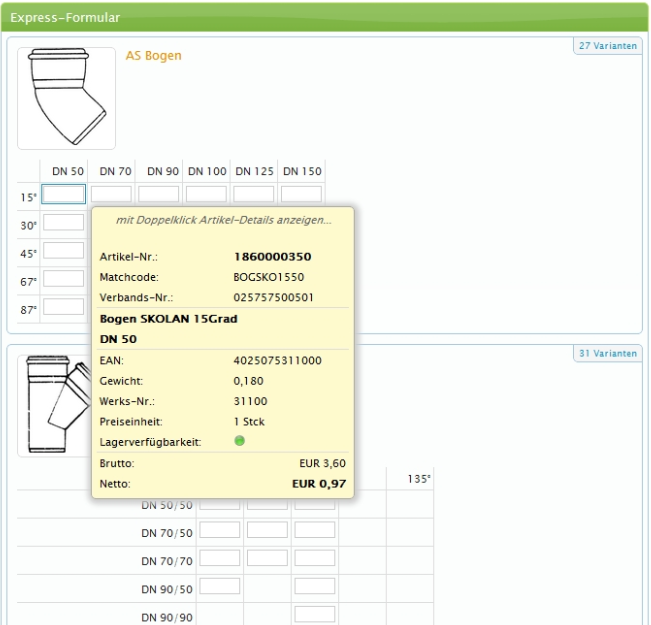Select third quantity field in DN 70/50 row
Image resolution: width=651 pixels, height=625 pixels.
click(x=315, y=530)
